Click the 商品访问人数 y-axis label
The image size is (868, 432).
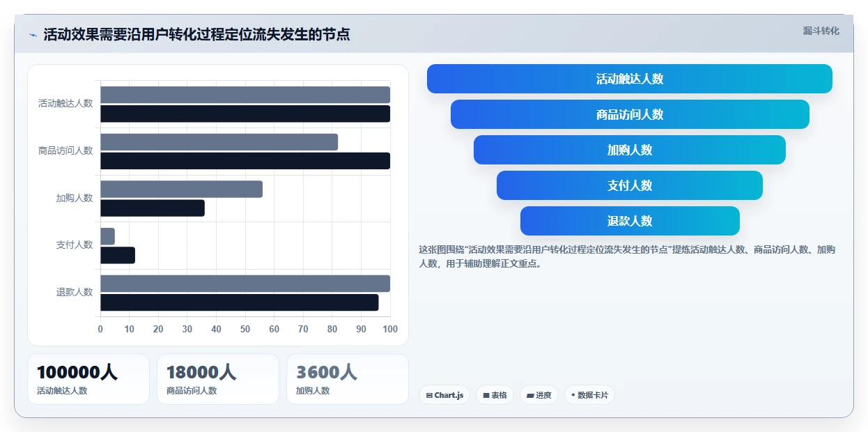pyautogui.click(x=65, y=151)
